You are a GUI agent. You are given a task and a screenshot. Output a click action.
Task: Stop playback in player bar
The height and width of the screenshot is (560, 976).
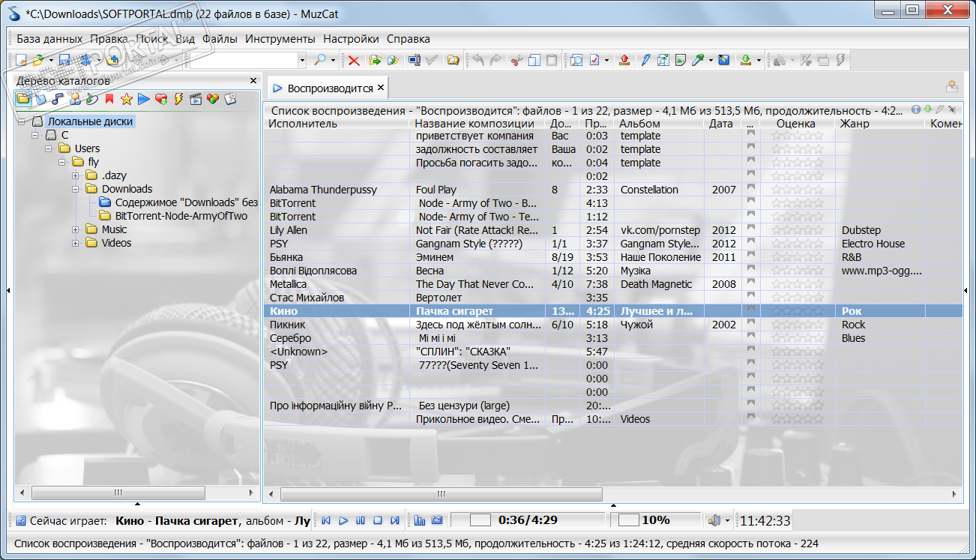[x=378, y=520]
